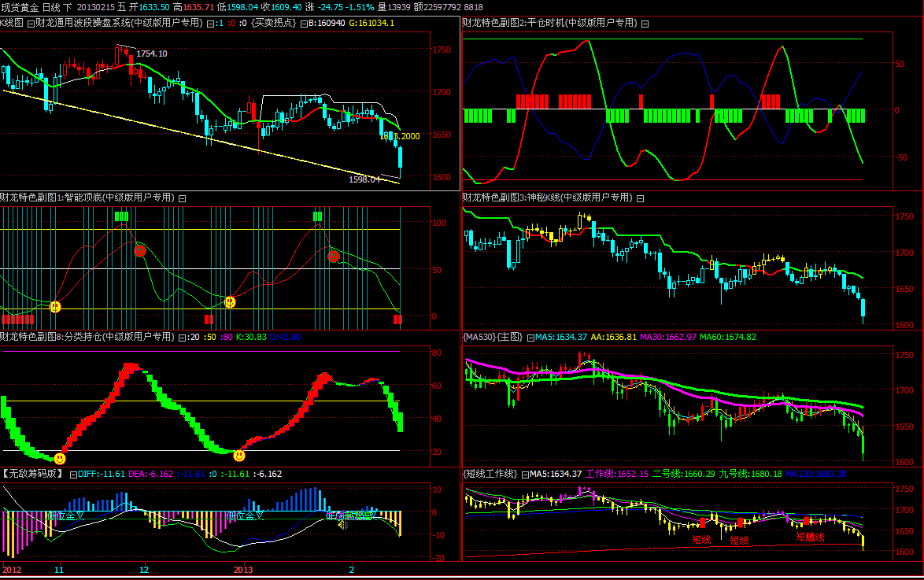Click the first smiley in 分类持仓 panel

(60, 458)
